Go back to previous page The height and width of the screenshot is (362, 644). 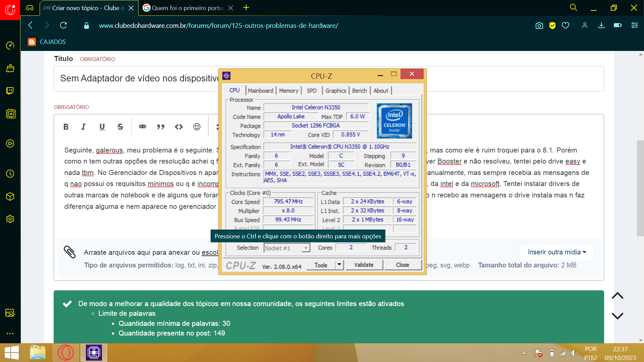pos(31,25)
